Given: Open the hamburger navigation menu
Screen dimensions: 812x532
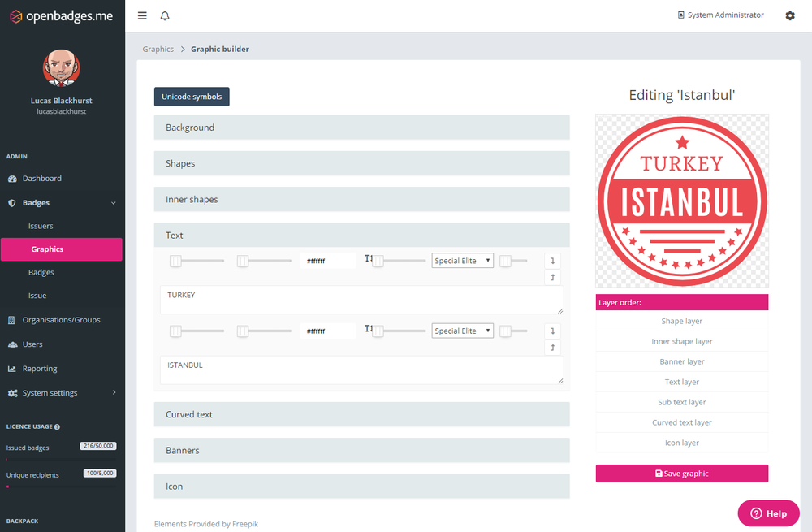Looking at the screenshot, I should [142, 15].
